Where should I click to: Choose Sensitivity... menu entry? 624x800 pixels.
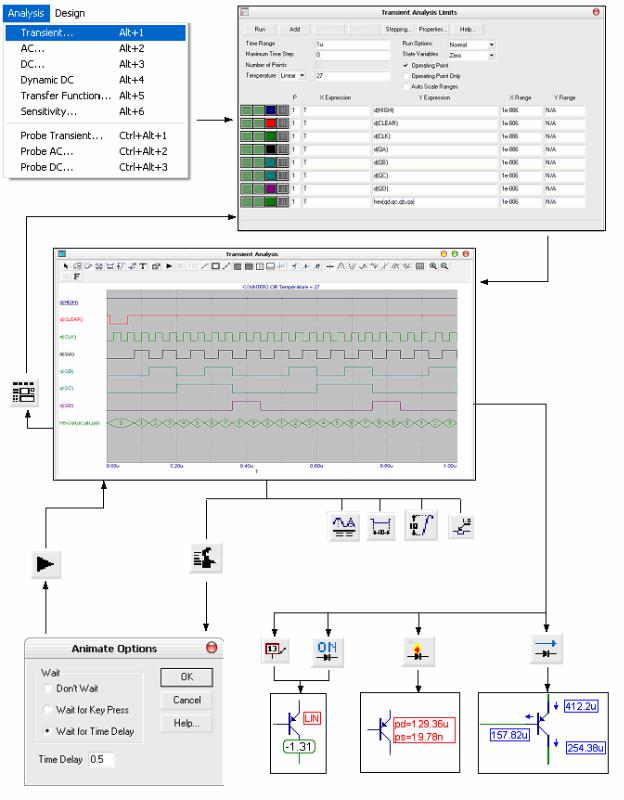(96, 111)
